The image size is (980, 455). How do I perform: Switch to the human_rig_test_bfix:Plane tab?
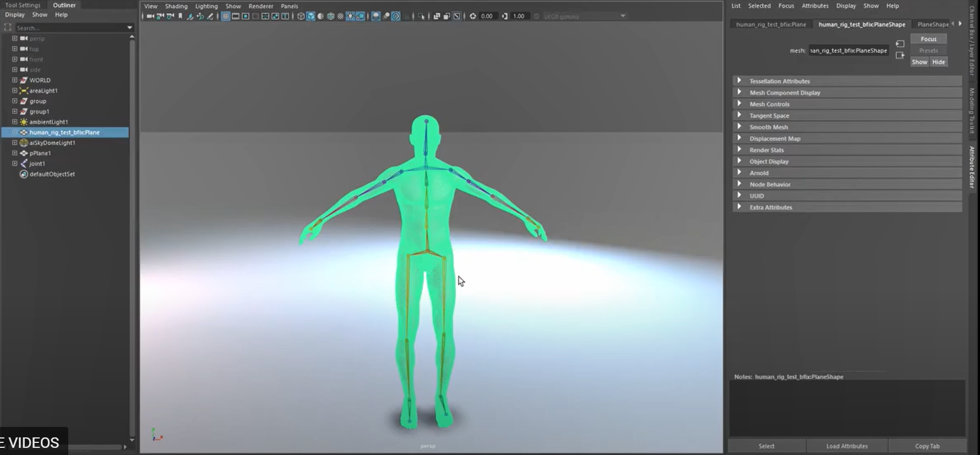(771, 25)
